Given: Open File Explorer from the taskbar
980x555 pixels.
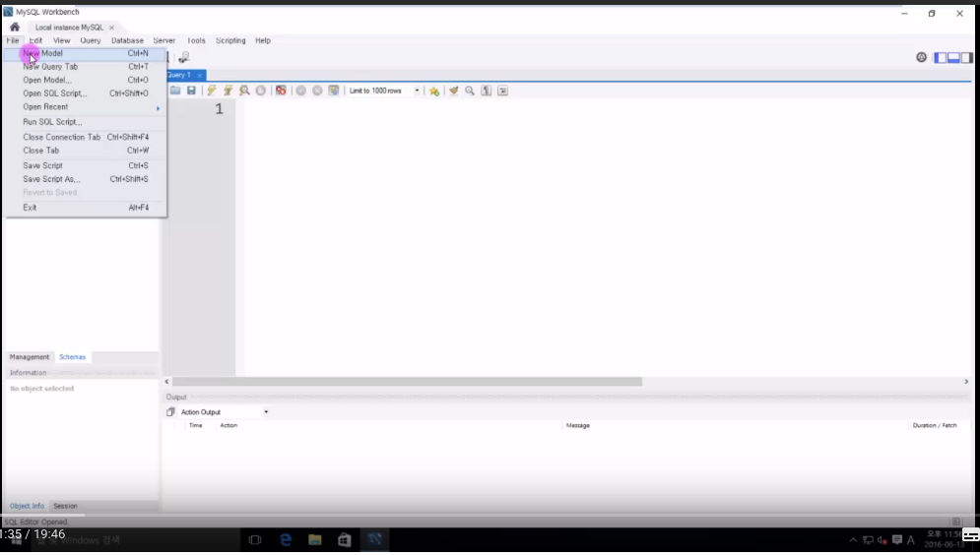Looking at the screenshot, I should (315, 540).
